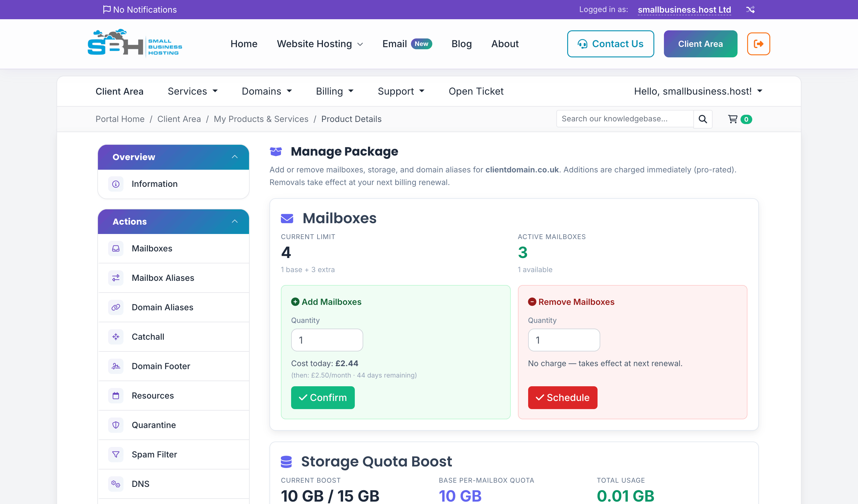The height and width of the screenshot is (504, 858).
Task: Click My Products & Services breadcrumb
Action: (261, 119)
